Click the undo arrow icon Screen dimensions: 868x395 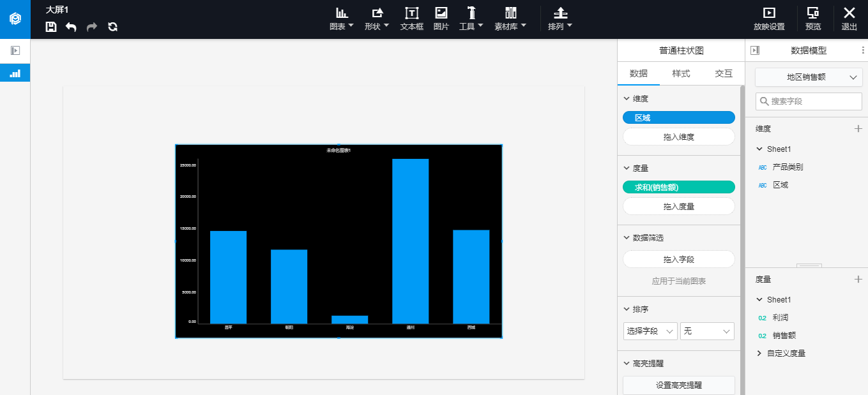click(x=71, y=27)
